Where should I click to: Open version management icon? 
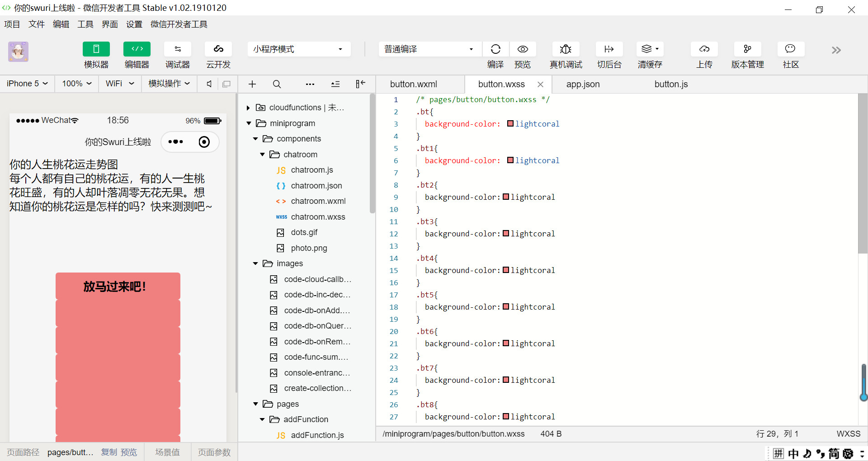coord(747,49)
